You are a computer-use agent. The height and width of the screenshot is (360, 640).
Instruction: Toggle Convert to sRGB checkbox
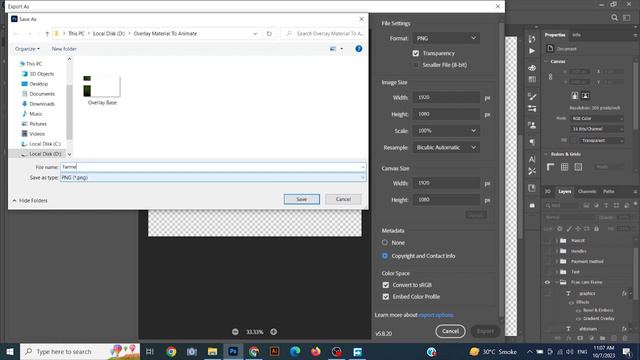pos(386,285)
